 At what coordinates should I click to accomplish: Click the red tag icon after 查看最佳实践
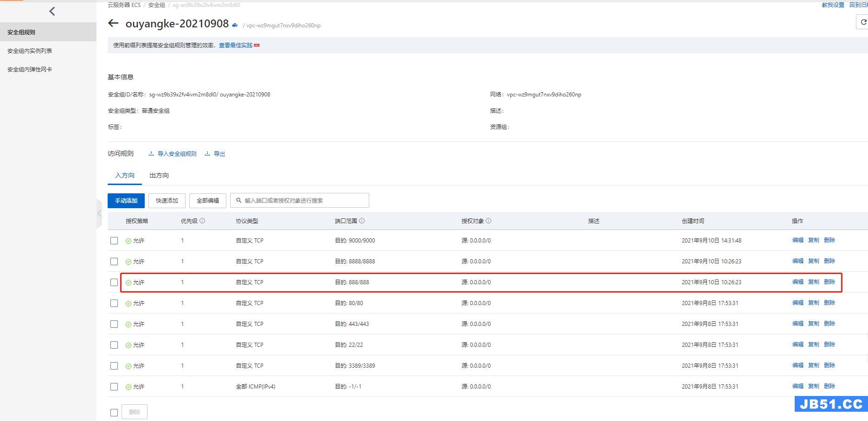tap(257, 45)
